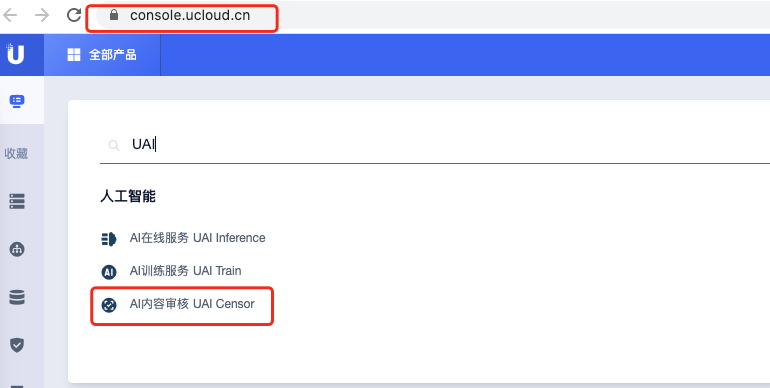The height and width of the screenshot is (388, 770).
Task: Open the 全部产品 menu
Action: pyautogui.click(x=102, y=55)
